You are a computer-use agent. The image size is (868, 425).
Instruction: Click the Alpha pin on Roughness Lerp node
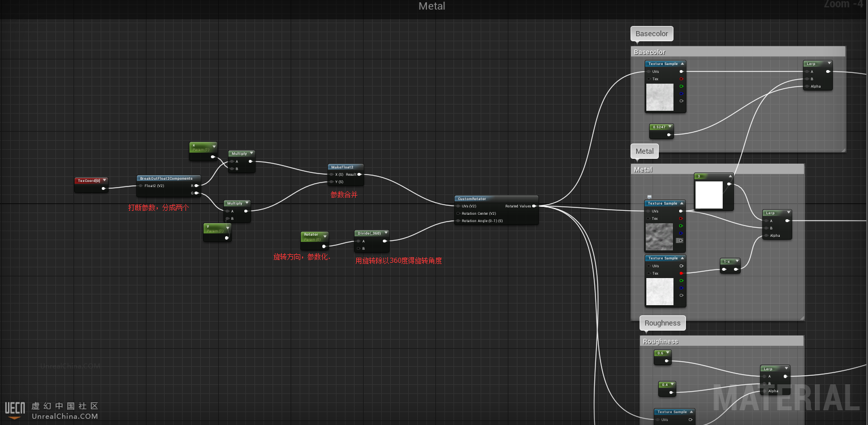pyautogui.click(x=764, y=391)
